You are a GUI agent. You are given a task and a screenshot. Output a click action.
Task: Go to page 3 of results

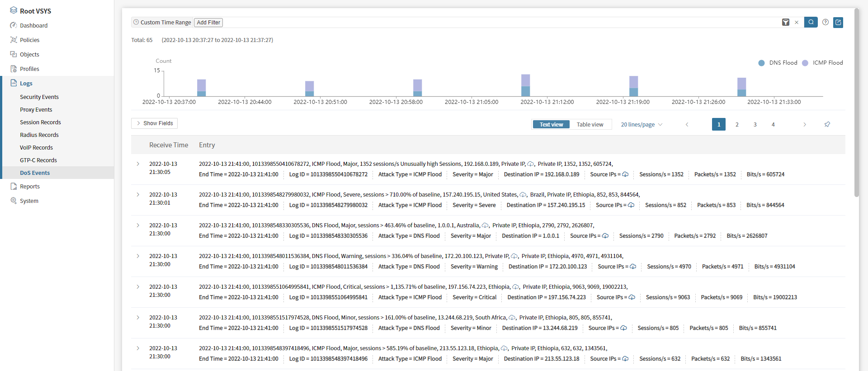(x=755, y=125)
